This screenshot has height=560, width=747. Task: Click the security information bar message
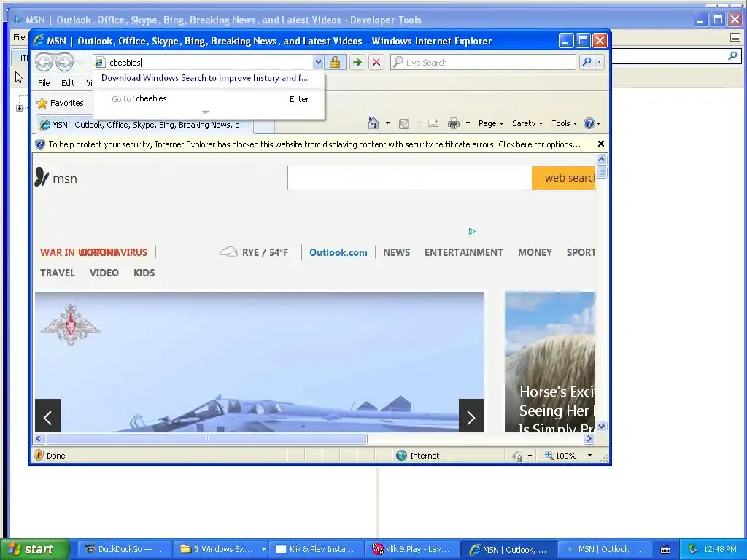point(314,144)
